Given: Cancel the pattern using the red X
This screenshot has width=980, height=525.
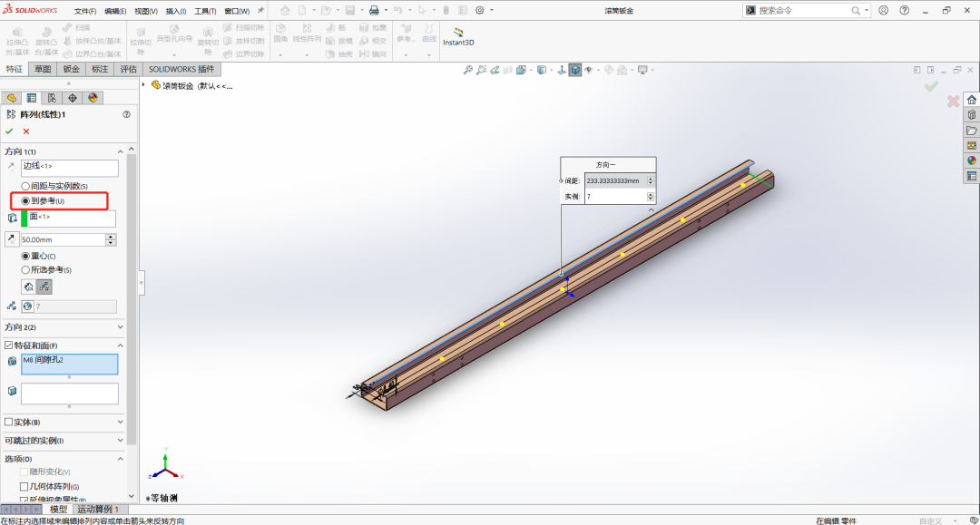Looking at the screenshot, I should pos(24,131).
